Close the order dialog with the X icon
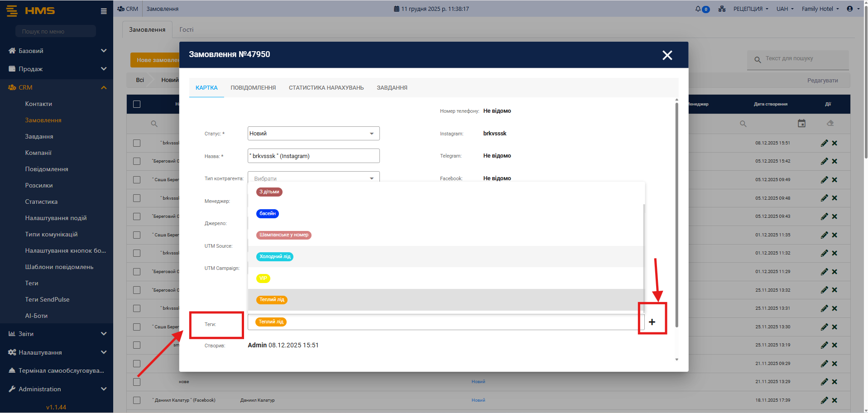The height and width of the screenshot is (413, 868). 667,55
